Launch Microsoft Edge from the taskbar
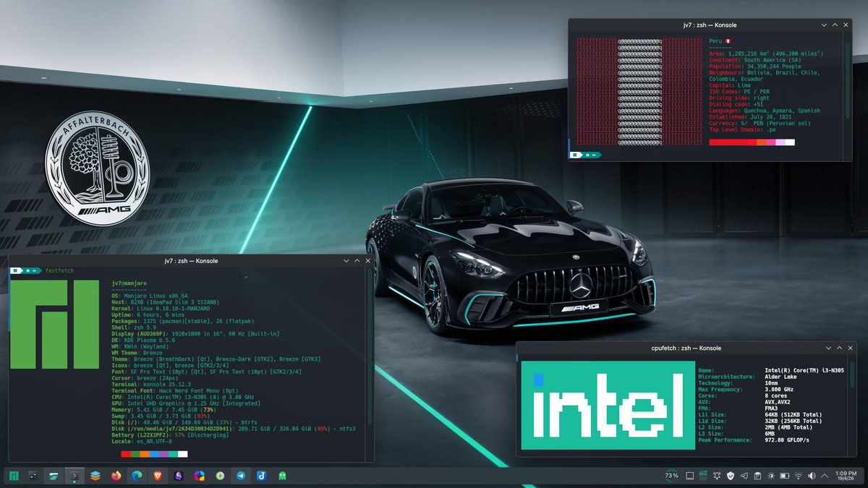The width and height of the screenshot is (868, 488). pyautogui.click(x=137, y=476)
